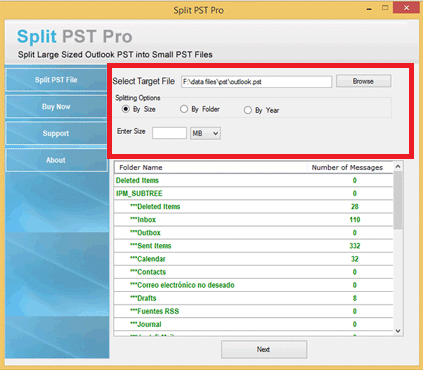Image resolution: width=423 pixels, height=370 pixels.
Task: Select the ***Inbox folder row
Action: (253, 220)
